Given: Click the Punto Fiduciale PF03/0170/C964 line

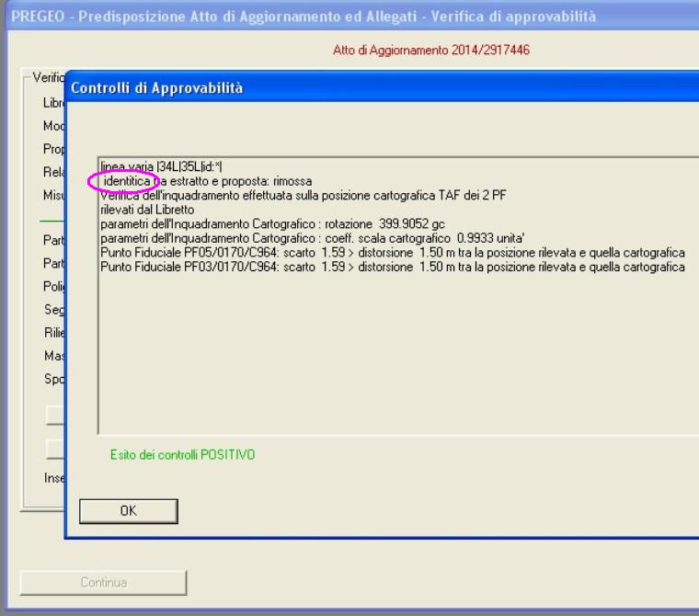Looking at the screenshot, I should [x=393, y=267].
